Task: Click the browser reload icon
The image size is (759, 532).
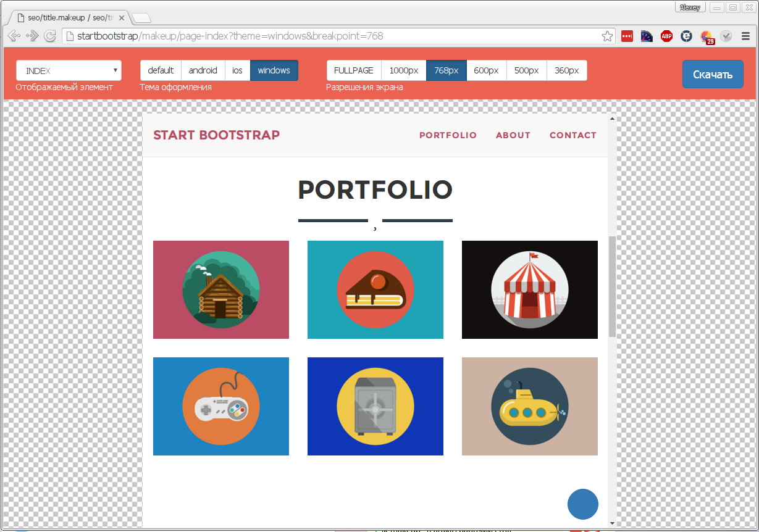Action: (51, 36)
